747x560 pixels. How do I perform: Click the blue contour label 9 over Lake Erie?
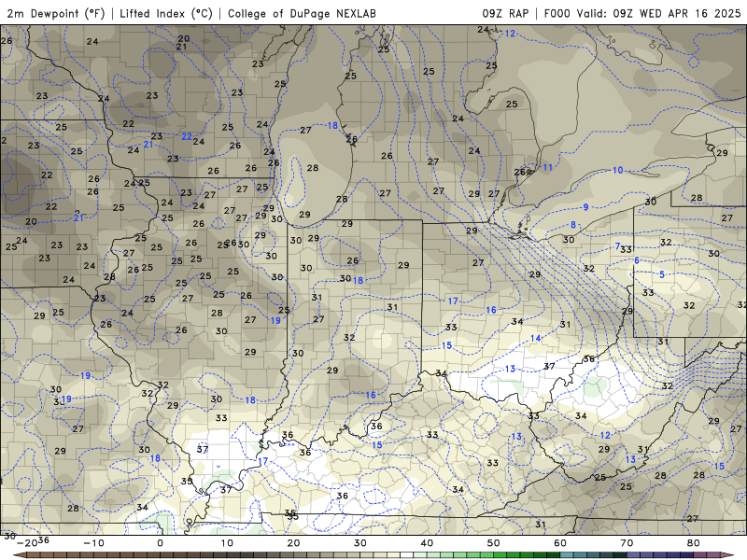click(x=585, y=207)
